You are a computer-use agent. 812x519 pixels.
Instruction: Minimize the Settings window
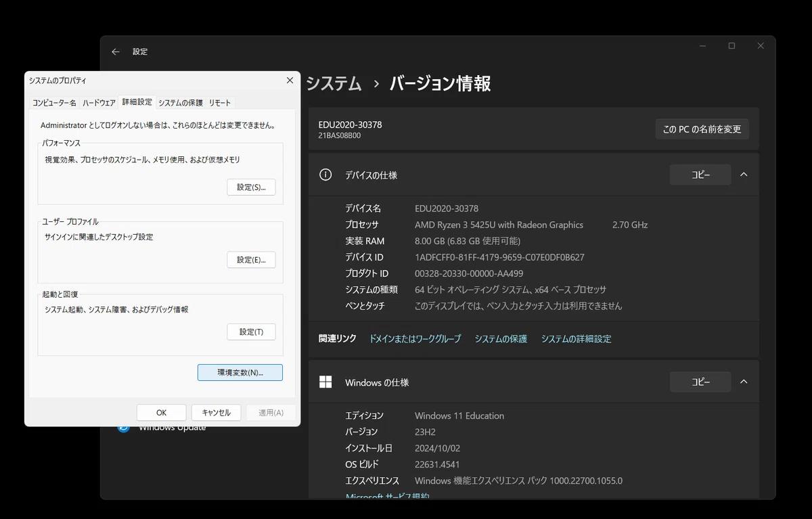click(703, 46)
